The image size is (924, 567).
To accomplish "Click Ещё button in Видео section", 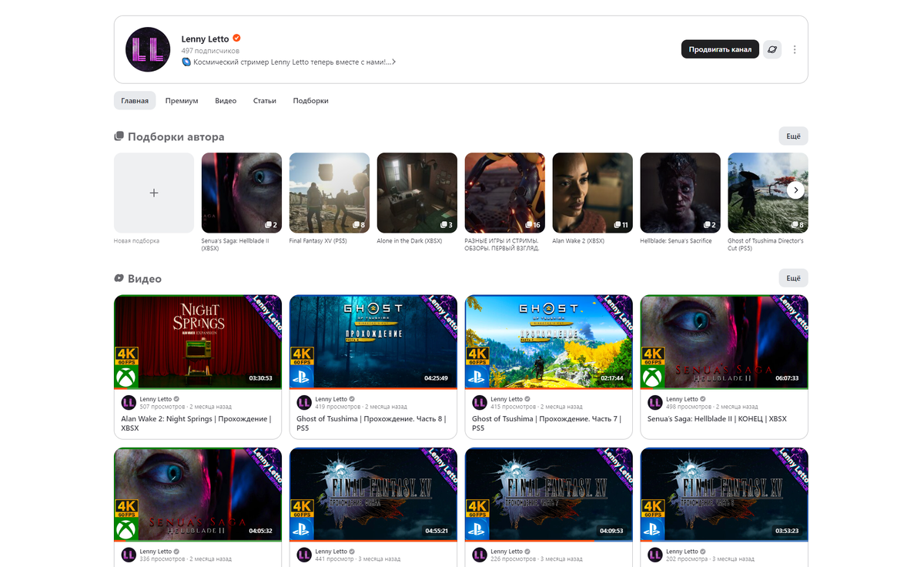I will [x=793, y=278].
